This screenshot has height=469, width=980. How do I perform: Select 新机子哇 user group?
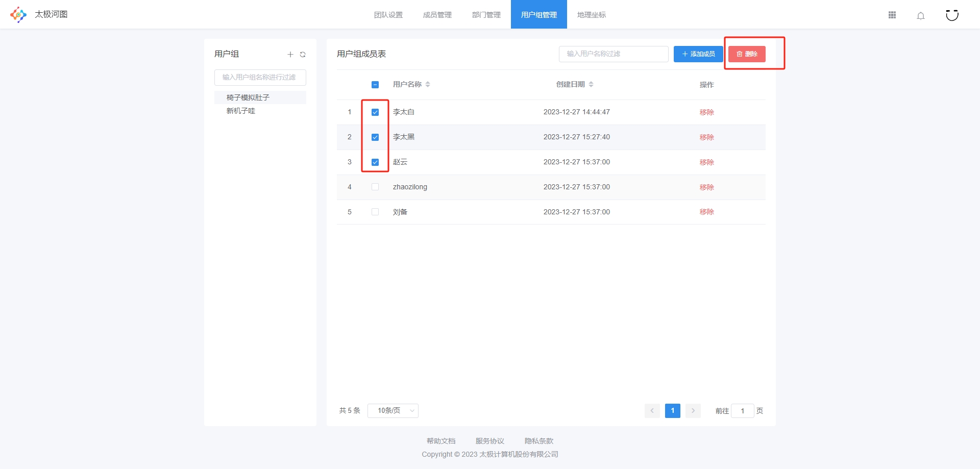pyautogui.click(x=260, y=111)
